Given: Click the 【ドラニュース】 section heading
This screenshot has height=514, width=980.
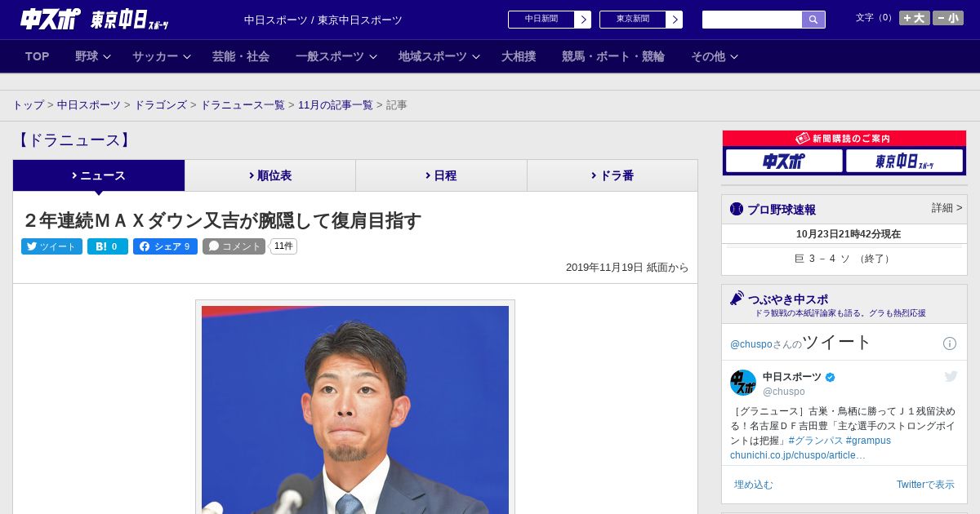Looking at the screenshot, I should point(74,140).
